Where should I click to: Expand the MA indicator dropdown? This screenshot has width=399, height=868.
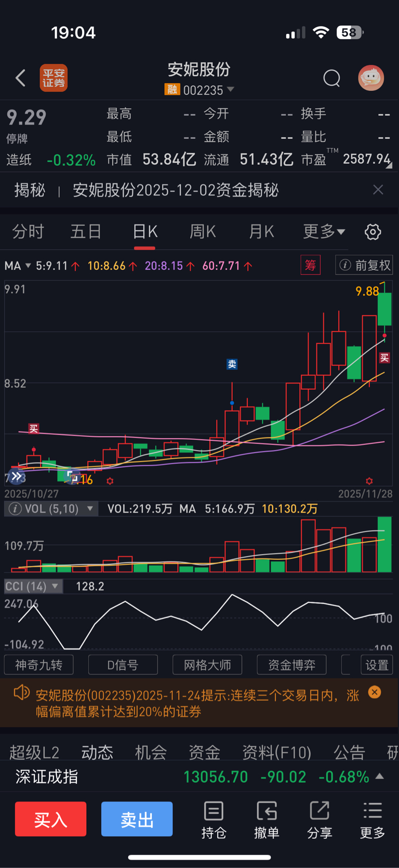coord(18,266)
